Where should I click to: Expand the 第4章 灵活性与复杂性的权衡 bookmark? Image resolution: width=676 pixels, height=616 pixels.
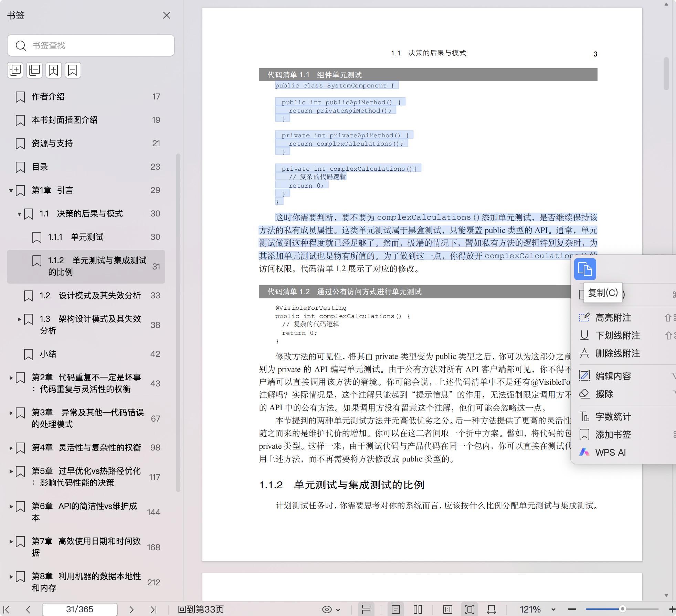[11, 448]
